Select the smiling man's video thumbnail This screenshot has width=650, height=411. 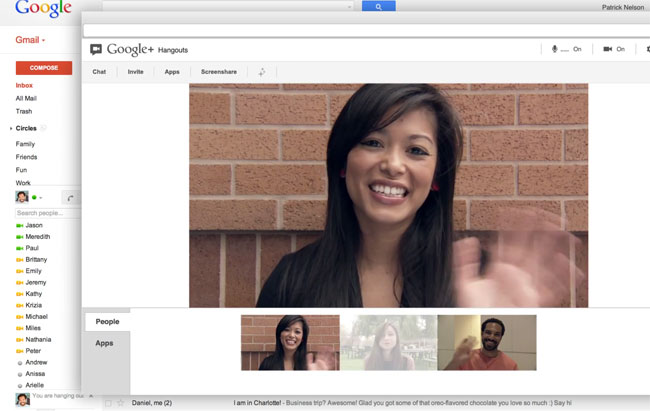coord(487,342)
